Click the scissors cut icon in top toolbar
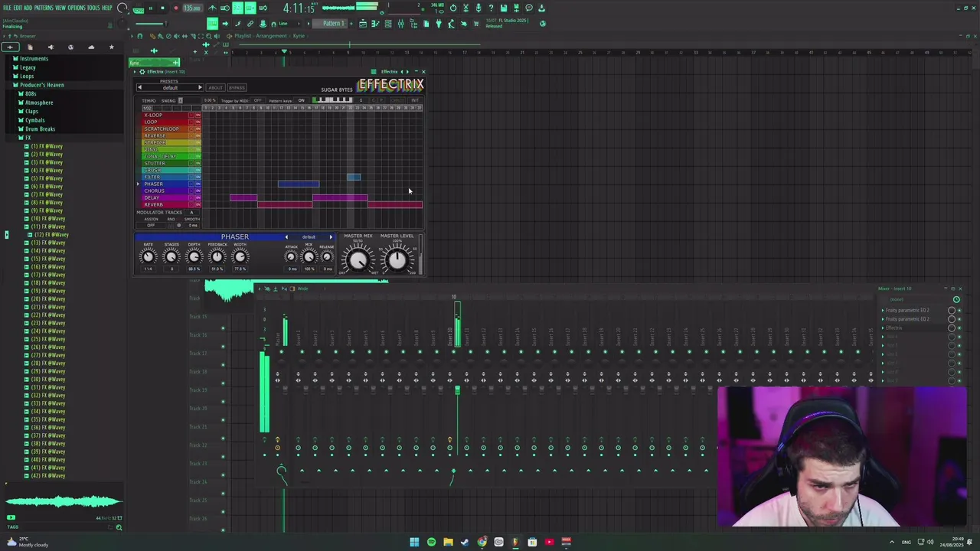This screenshot has width=980, height=551. coord(465,8)
